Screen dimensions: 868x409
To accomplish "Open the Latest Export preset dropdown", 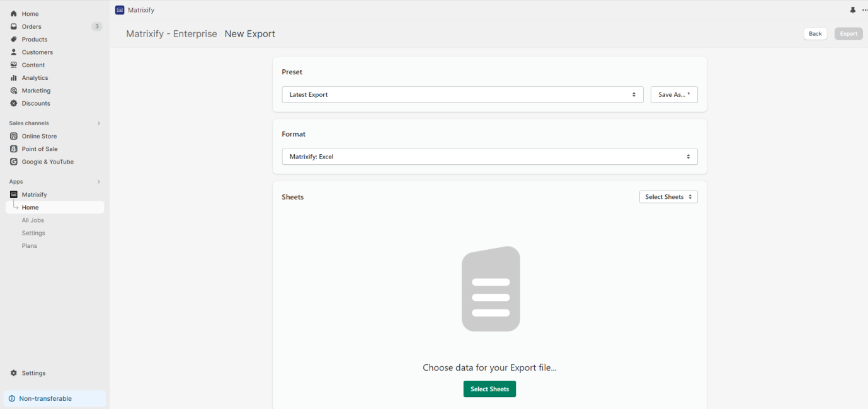I will click(x=462, y=94).
